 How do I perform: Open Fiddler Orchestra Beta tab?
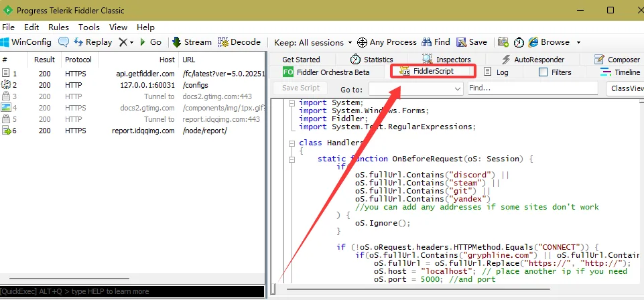[326, 72]
